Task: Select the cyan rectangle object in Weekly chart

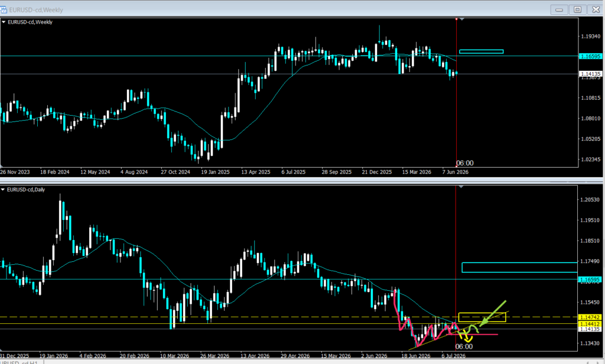Action: (x=481, y=51)
